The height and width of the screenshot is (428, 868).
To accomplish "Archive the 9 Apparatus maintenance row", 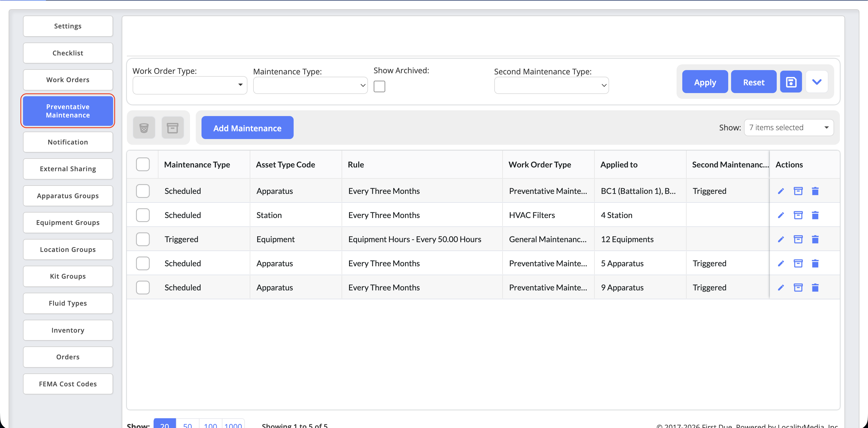I will tap(798, 288).
